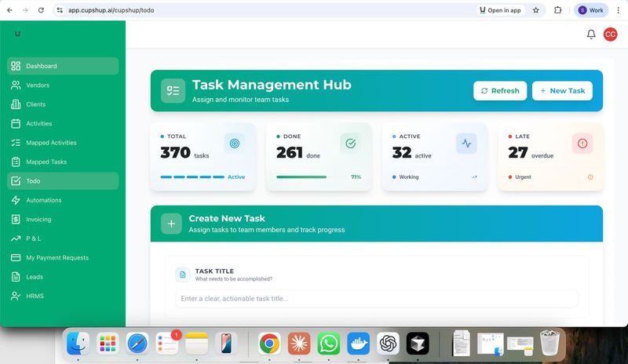Click the logo at top of sidebar
This screenshot has width=628, height=364.
tap(17, 34)
